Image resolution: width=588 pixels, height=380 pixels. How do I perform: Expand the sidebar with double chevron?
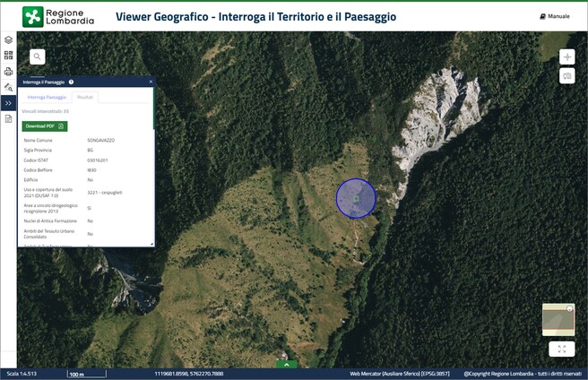[x=8, y=103]
